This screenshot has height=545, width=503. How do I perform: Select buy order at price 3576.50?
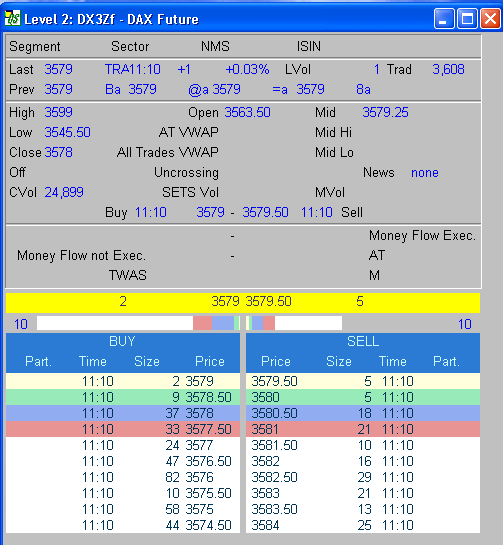coord(123,461)
